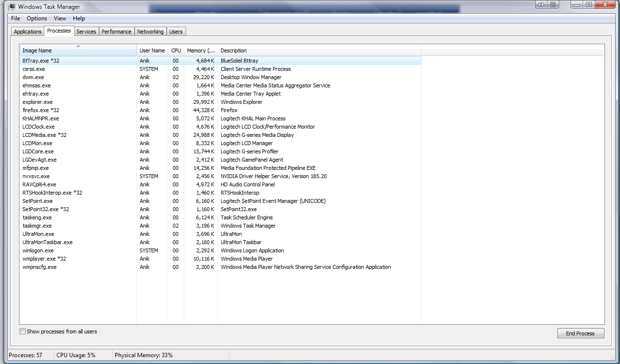
Task: Select the RTSHookInterop.exe *32 process
Action: [220, 193]
